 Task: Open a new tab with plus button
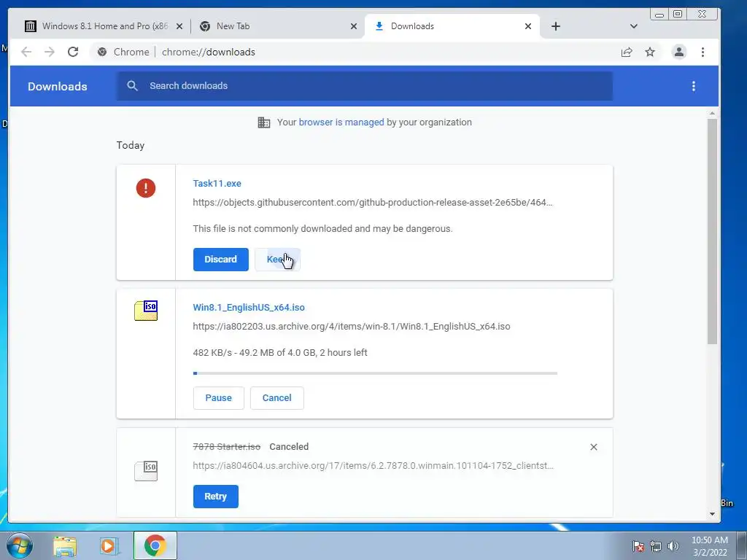(x=555, y=26)
